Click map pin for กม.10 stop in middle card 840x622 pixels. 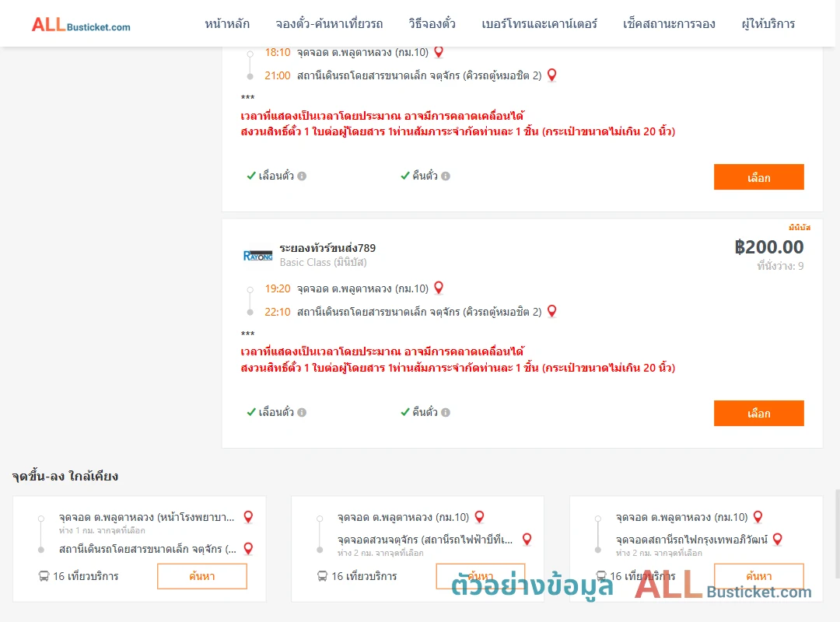[x=479, y=517]
